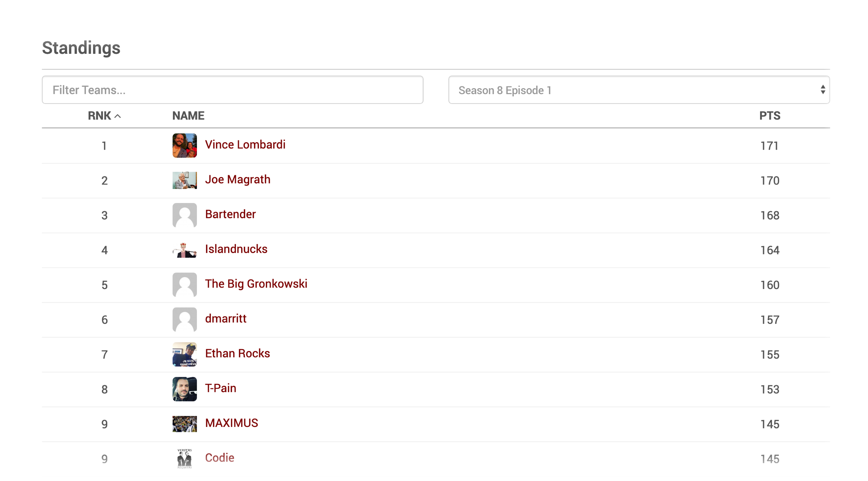The image size is (868, 481).
Task: Open the Islandnucks team link
Action: coord(236,249)
